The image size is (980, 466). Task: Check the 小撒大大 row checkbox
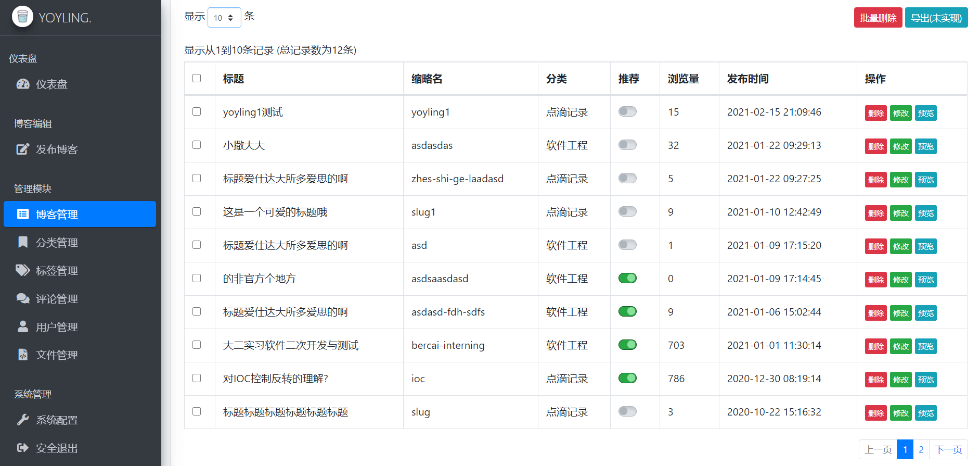[197, 145]
